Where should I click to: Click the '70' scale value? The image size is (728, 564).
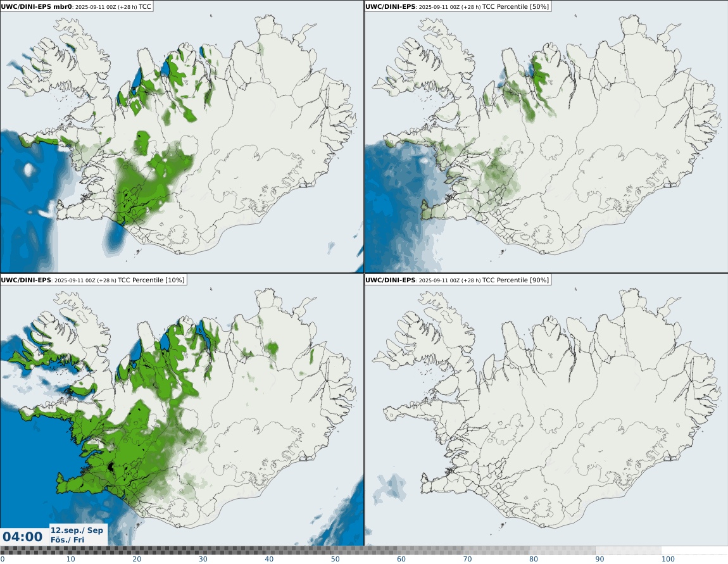[x=468, y=559]
